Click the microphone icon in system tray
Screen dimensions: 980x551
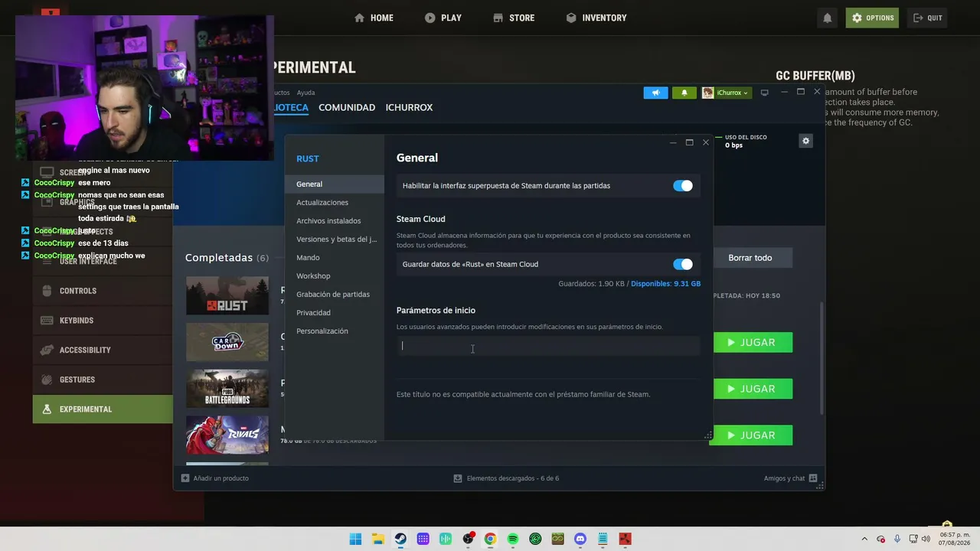[x=897, y=539]
